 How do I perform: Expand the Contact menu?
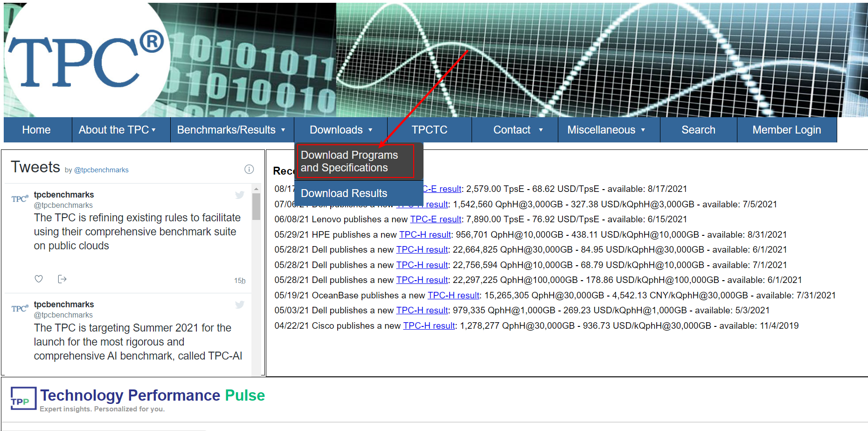[517, 130]
